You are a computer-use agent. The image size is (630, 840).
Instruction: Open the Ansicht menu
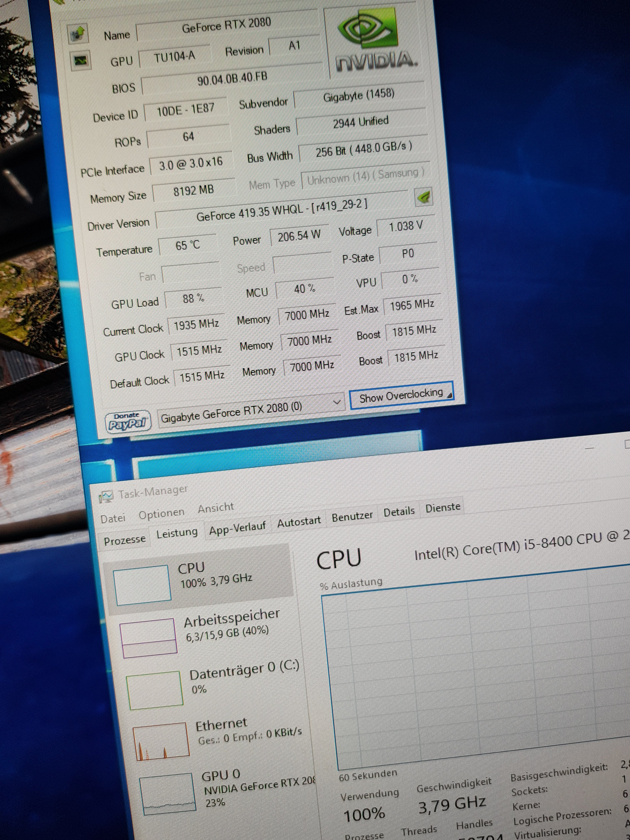[216, 508]
